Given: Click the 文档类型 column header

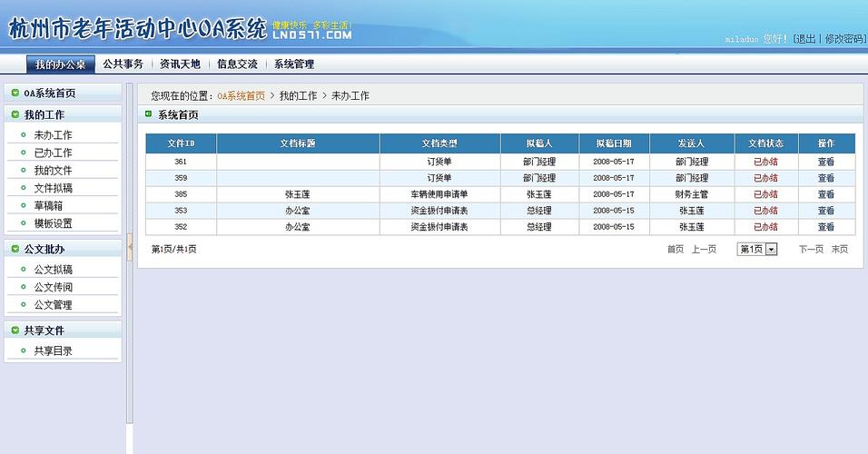Looking at the screenshot, I should (439, 143).
